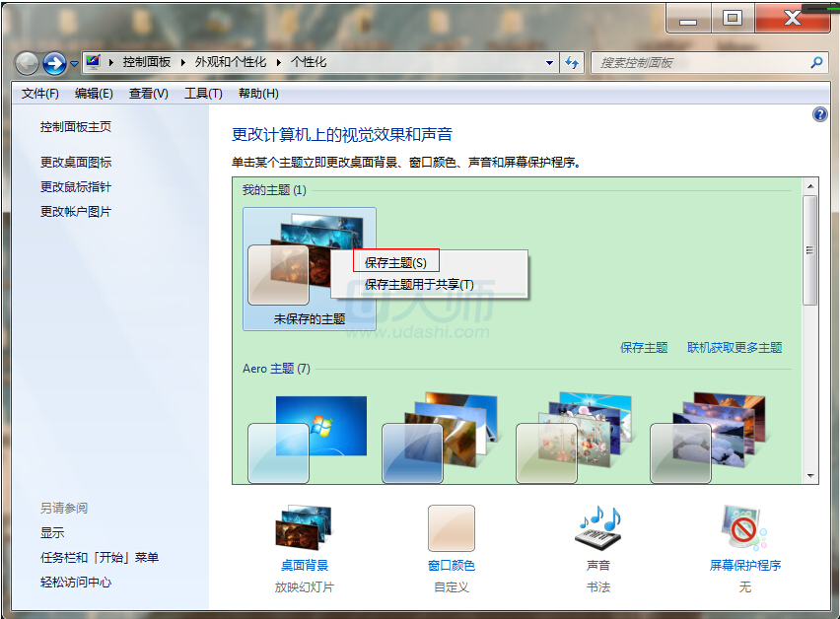The width and height of the screenshot is (840, 619).
Task: Expand the address bar history dropdown arrow
Action: 550,62
